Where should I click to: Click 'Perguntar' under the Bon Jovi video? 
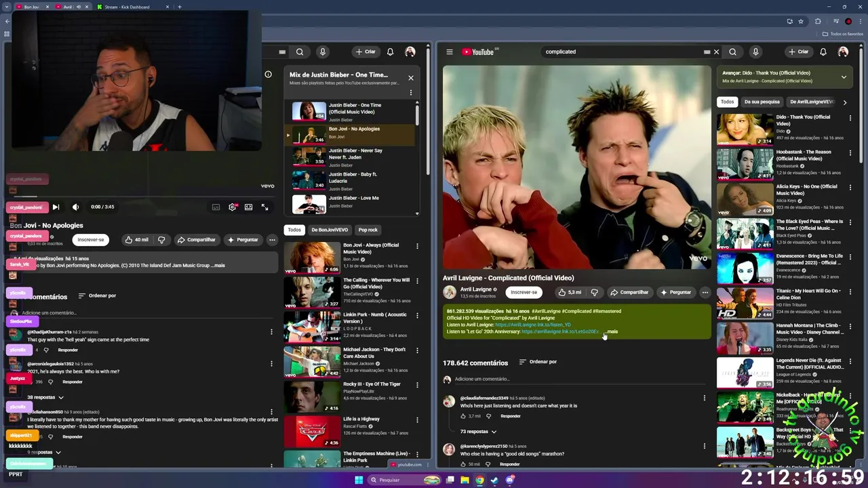point(243,239)
